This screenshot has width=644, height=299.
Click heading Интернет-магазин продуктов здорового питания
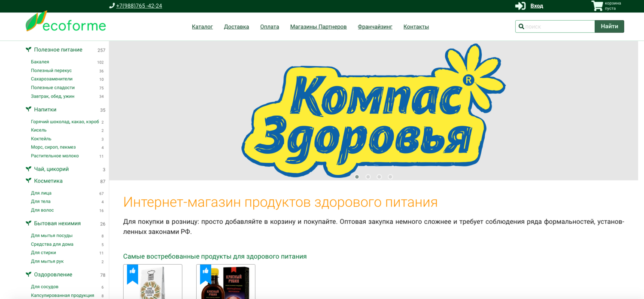[280, 202]
